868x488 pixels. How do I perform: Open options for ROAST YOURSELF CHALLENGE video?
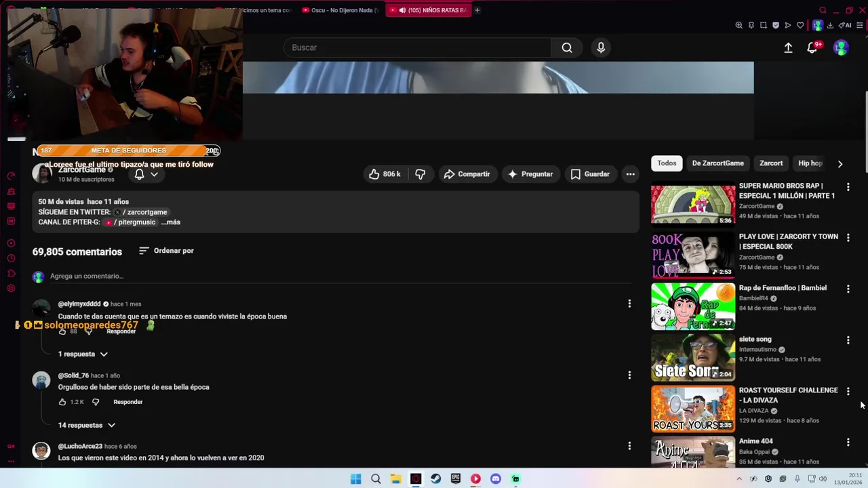[848, 391]
